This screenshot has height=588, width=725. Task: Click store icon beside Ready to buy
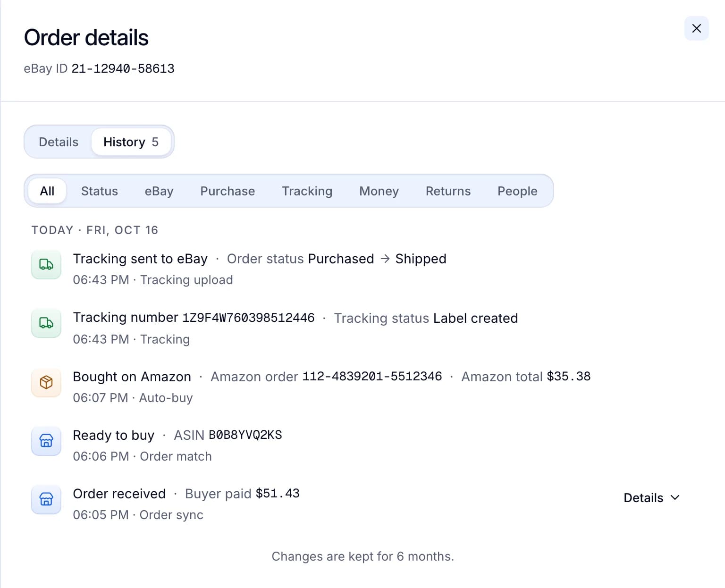(46, 441)
